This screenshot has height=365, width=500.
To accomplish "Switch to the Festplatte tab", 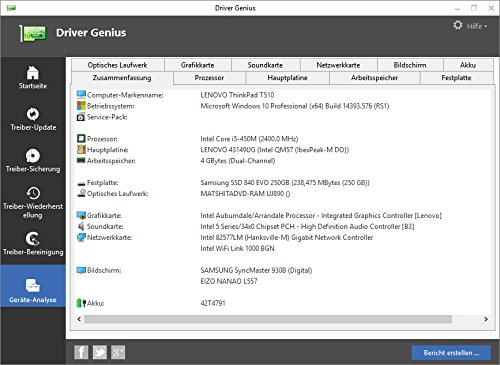I will (x=456, y=78).
